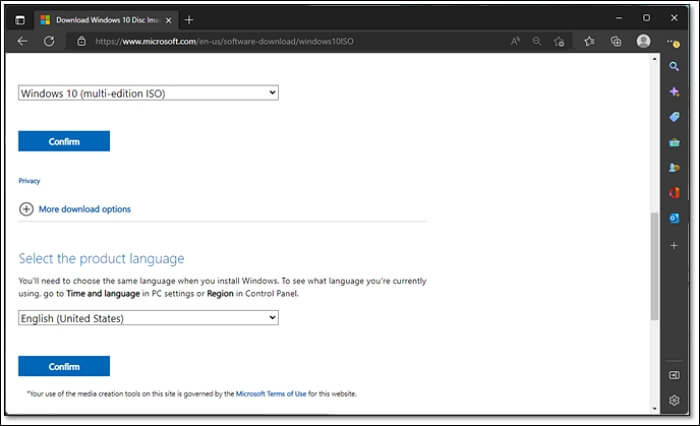
Task: View site information lock icon
Action: [x=81, y=42]
